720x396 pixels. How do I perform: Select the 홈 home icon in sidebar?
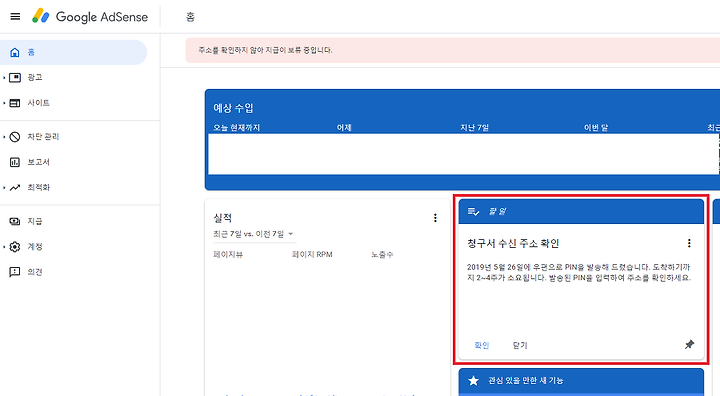pos(15,52)
